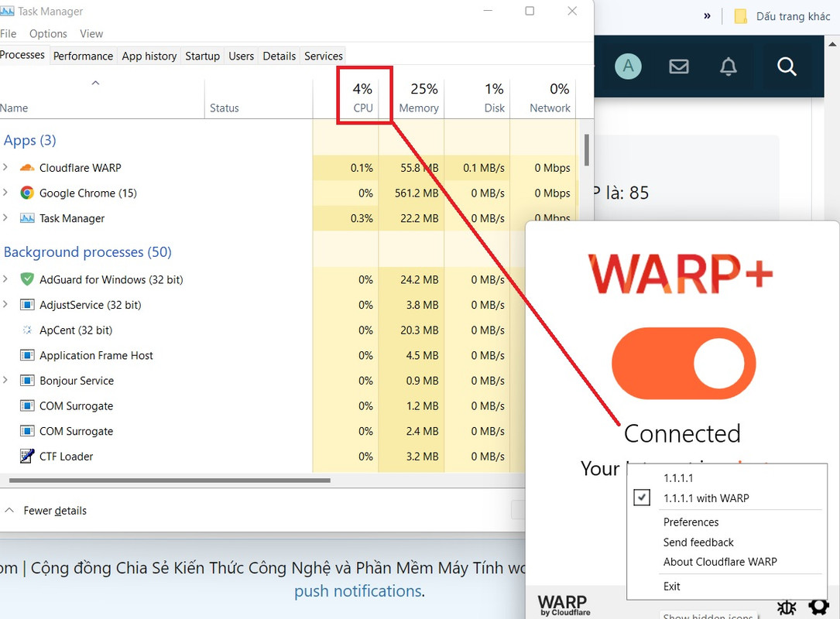Open About Cloudflare WARP
The image size is (840, 619).
pyautogui.click(x=719, y=562)
